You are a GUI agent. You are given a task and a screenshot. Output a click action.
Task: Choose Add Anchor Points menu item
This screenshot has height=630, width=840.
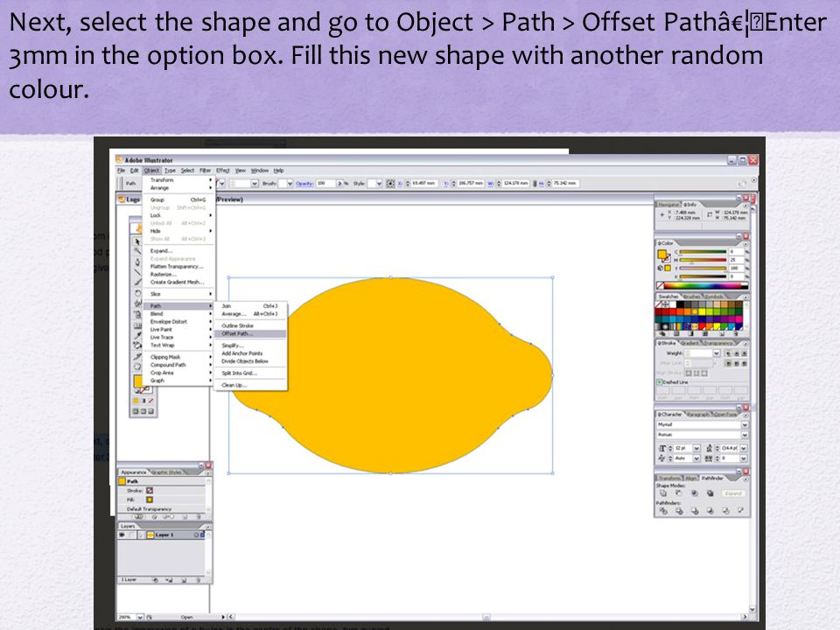250,353
